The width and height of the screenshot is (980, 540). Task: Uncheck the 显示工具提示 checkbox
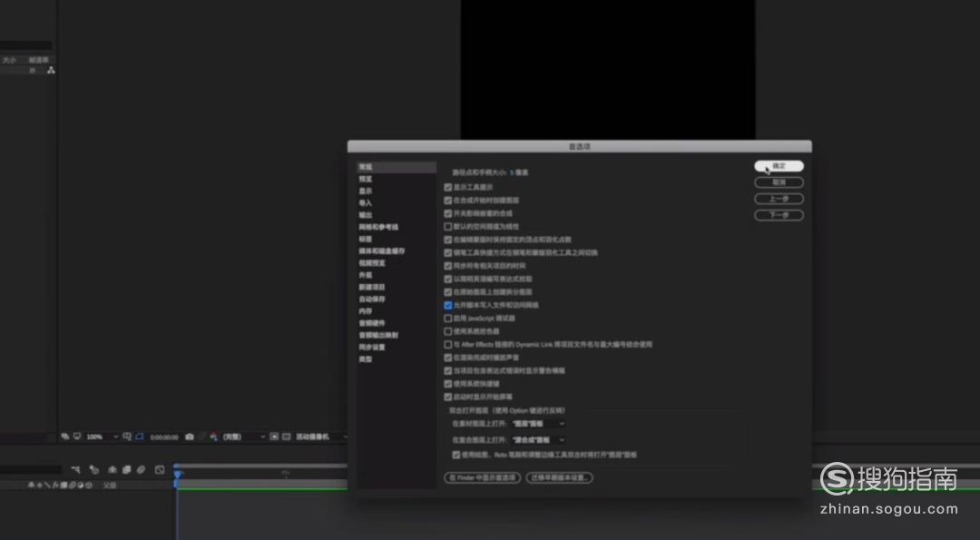pos(447,187)
